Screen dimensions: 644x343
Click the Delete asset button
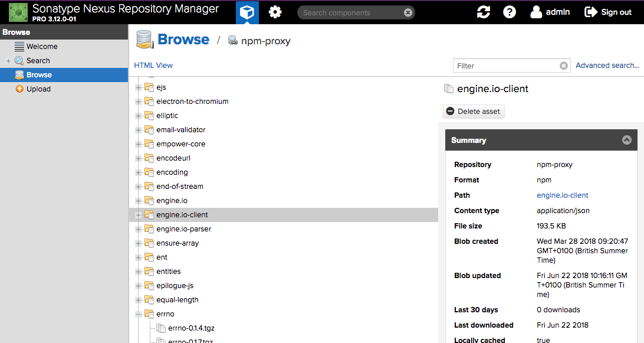pyautogui.click(x=474, y=111)
